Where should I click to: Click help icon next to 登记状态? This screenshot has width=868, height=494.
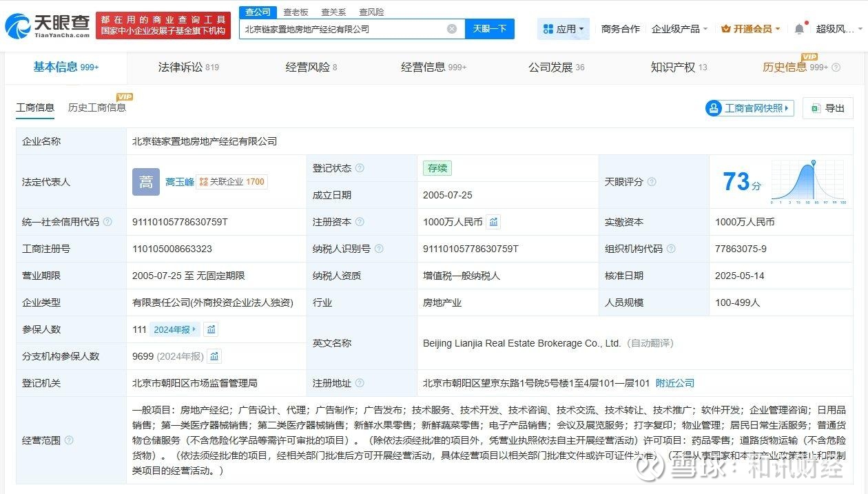tap(360, 168)
